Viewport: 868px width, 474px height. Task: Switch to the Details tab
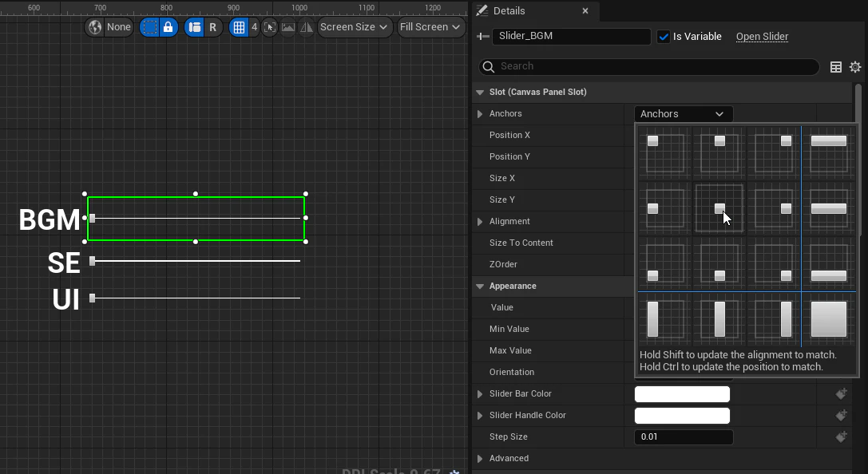pyautogui.click(x=509, y=11)
